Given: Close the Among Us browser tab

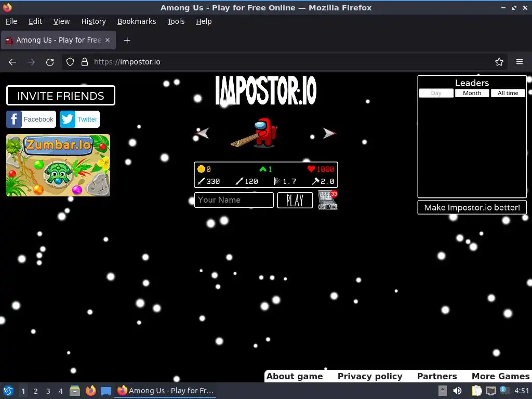Looking at the screenshot, I should point(108,40).
